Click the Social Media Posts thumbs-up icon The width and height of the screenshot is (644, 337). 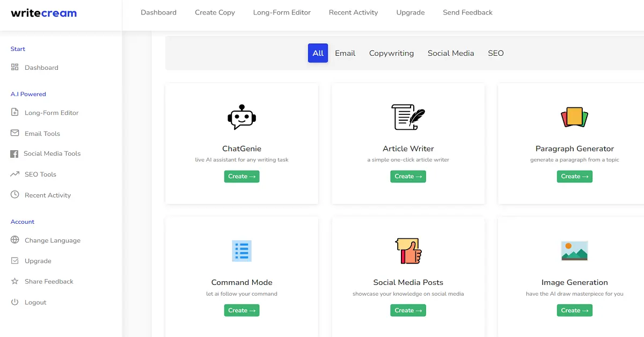point(408,251)
